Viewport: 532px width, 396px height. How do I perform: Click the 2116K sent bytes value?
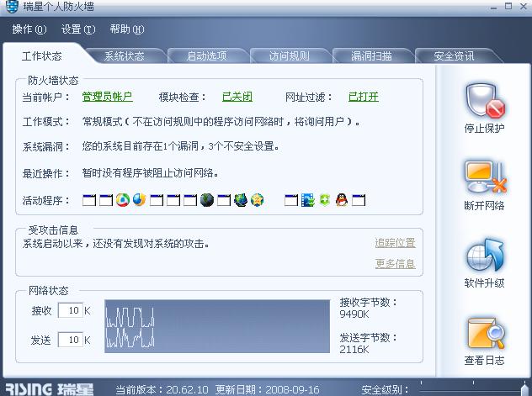coord(354,349)
